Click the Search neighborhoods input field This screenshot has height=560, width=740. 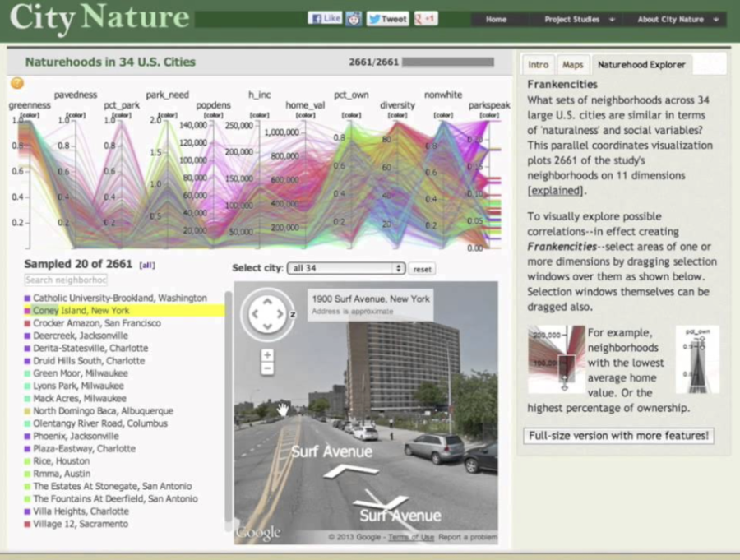point(66,280)
